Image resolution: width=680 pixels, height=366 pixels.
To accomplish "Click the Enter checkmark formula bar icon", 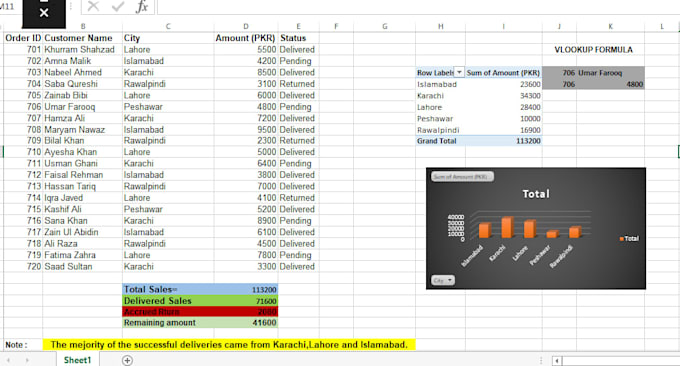I will pos(117,6).
